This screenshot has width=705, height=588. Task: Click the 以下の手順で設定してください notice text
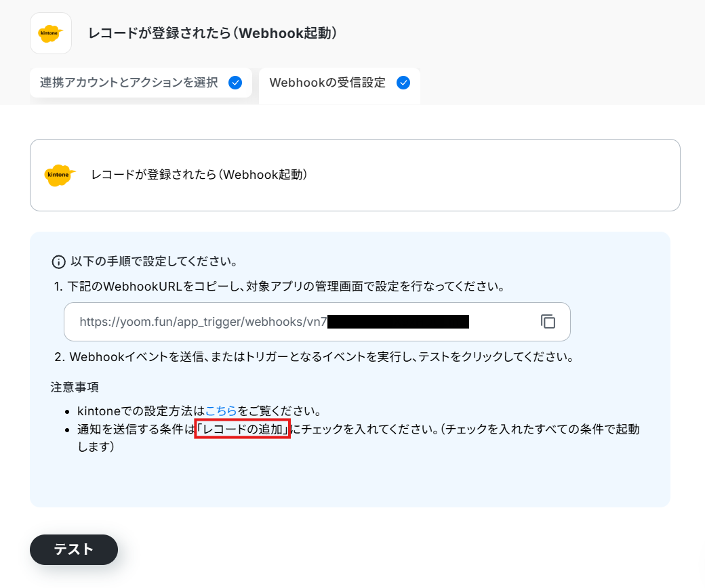pos(154,261)
